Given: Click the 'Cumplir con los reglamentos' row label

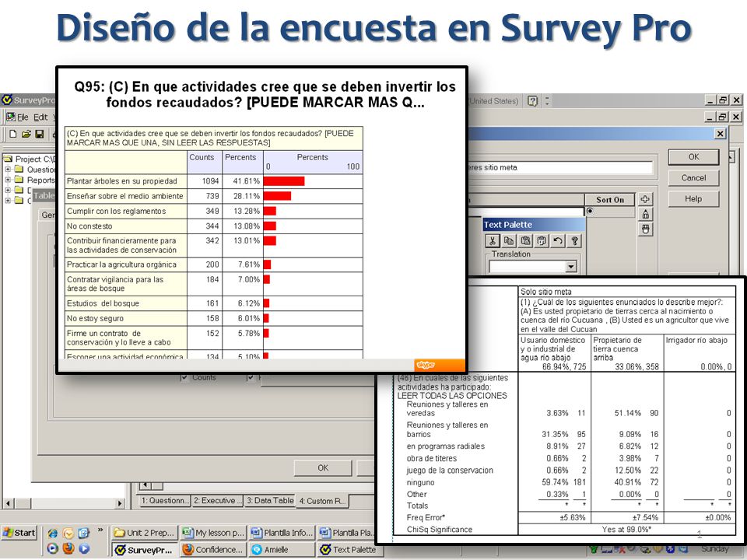Looking at the screenshot, I should coord(116,211).
